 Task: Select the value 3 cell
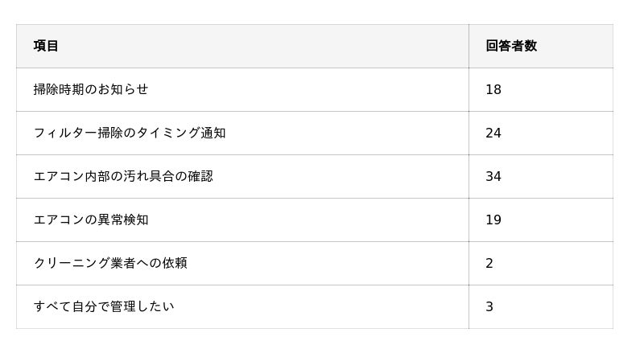coord(541,306)
